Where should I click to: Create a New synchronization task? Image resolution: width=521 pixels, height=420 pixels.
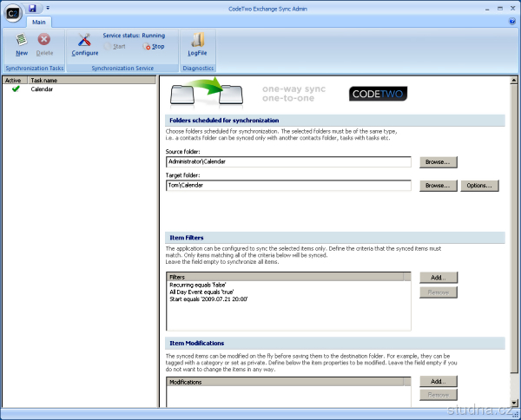click(22, 44)
